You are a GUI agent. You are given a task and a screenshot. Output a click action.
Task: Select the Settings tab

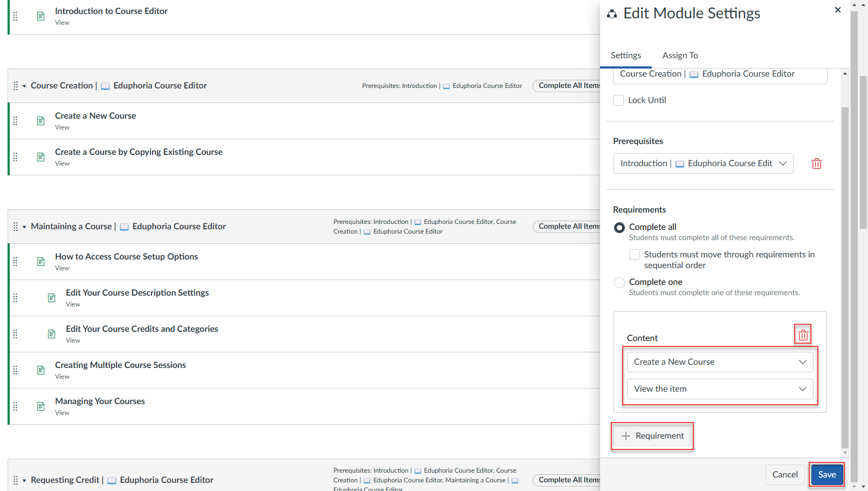(x=625, y=56)
